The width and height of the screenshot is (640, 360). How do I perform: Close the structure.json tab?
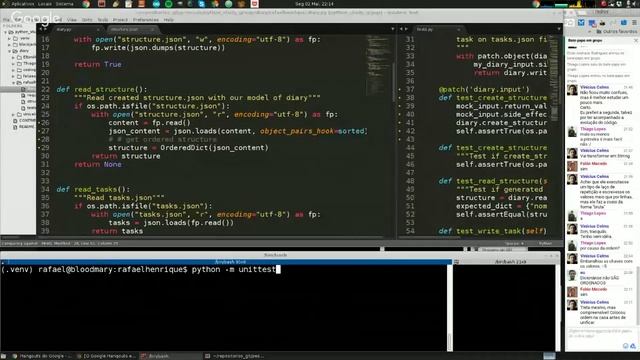(x=152, y=29)
